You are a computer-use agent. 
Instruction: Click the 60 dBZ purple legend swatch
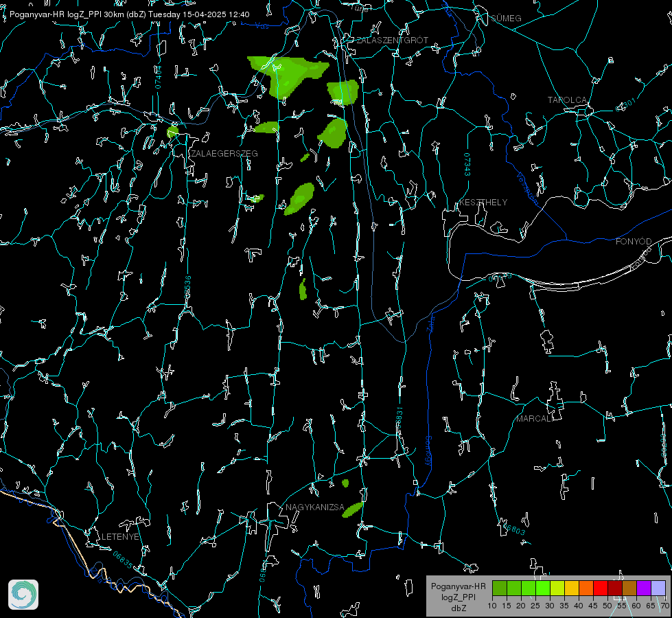tap(644, 588)
